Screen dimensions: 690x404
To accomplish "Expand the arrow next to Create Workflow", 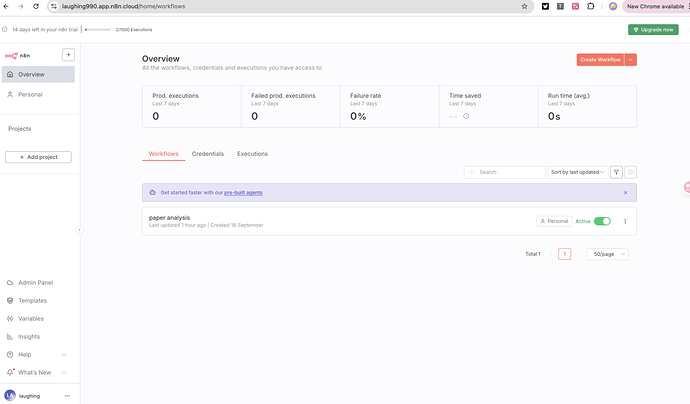I will [631, 60].
